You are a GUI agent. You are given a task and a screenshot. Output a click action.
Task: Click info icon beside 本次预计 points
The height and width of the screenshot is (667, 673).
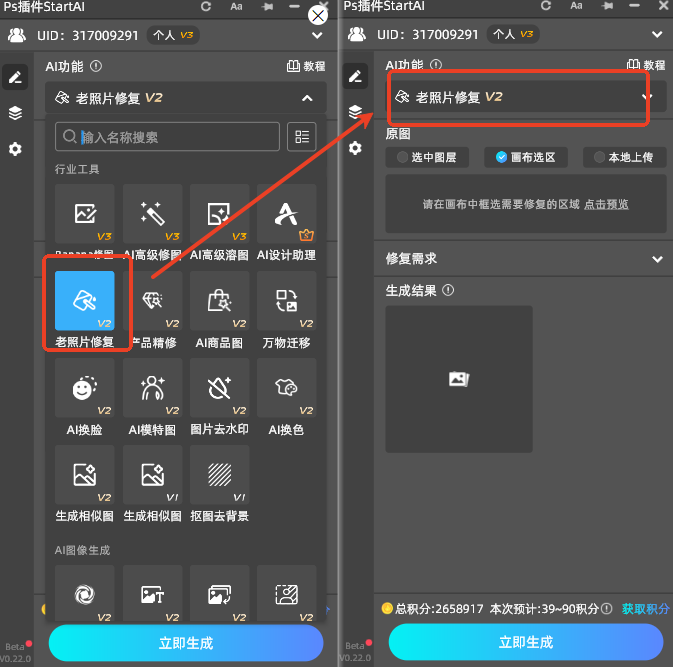click(606, 609)
